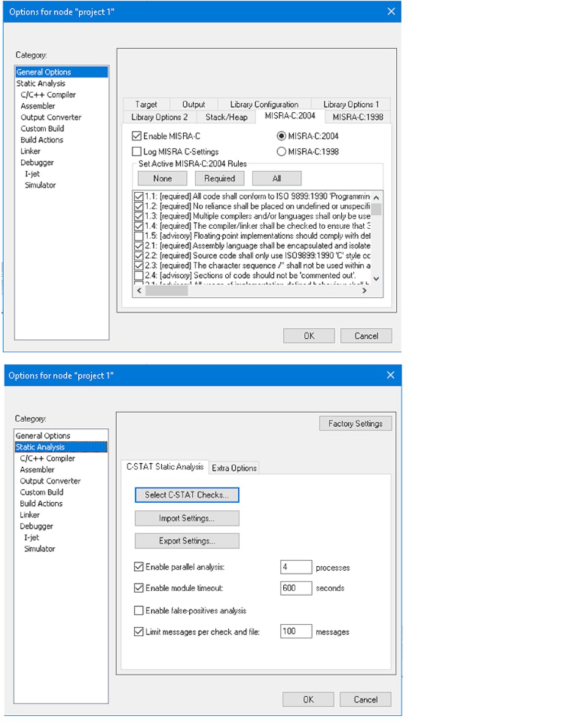Screen dimensions: 580x728
Task: Click Import Settings
Action: (187, 518)
